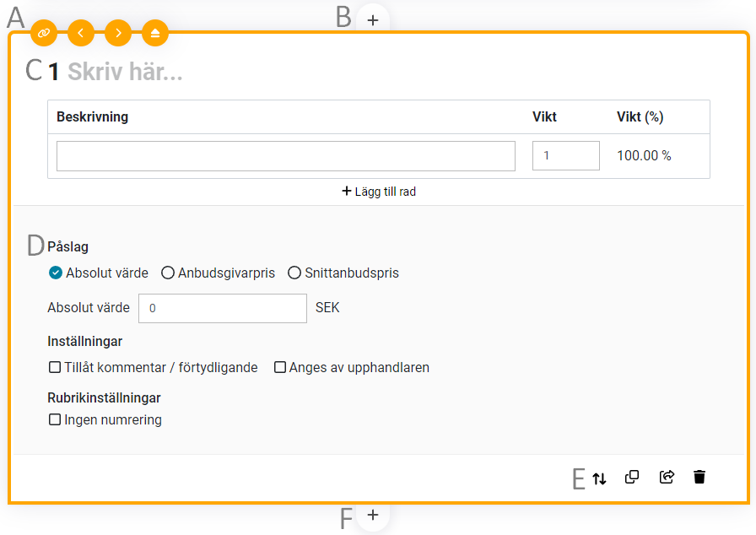Click the orange link icon button
756x535 pixels.
click(44, 33)
